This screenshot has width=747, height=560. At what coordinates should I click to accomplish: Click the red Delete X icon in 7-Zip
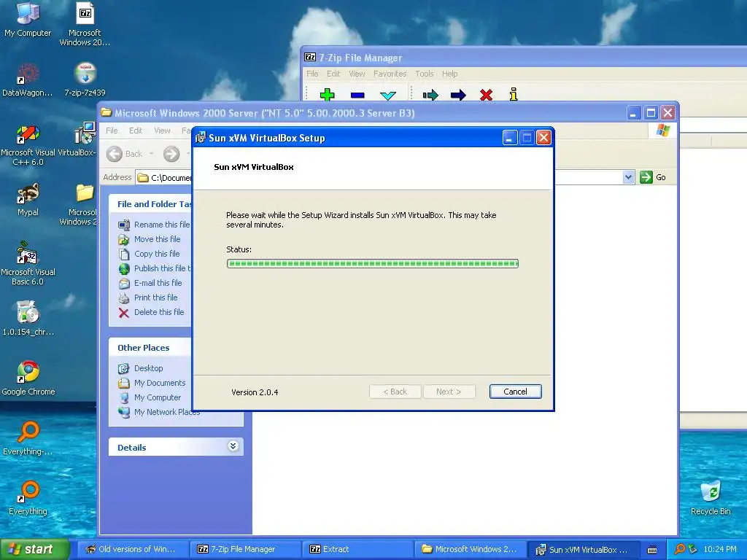[486, 95]
